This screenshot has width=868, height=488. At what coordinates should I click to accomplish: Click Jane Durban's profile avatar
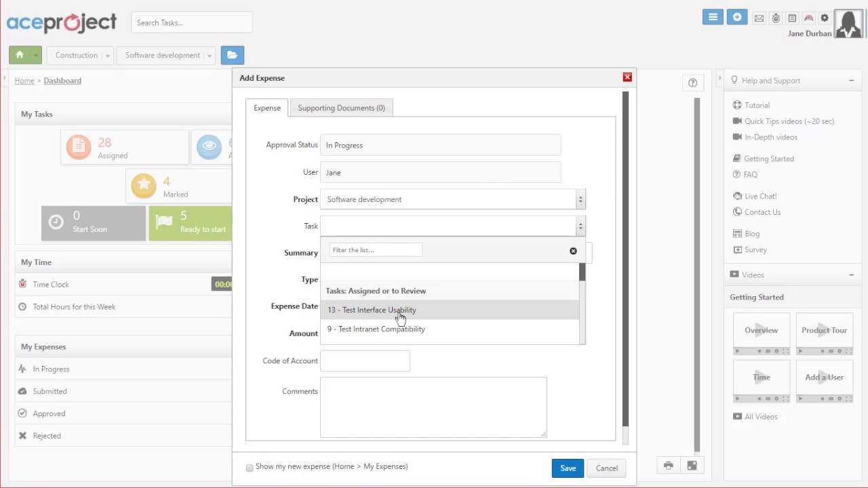pyautogui.click(x=848, y=24)
